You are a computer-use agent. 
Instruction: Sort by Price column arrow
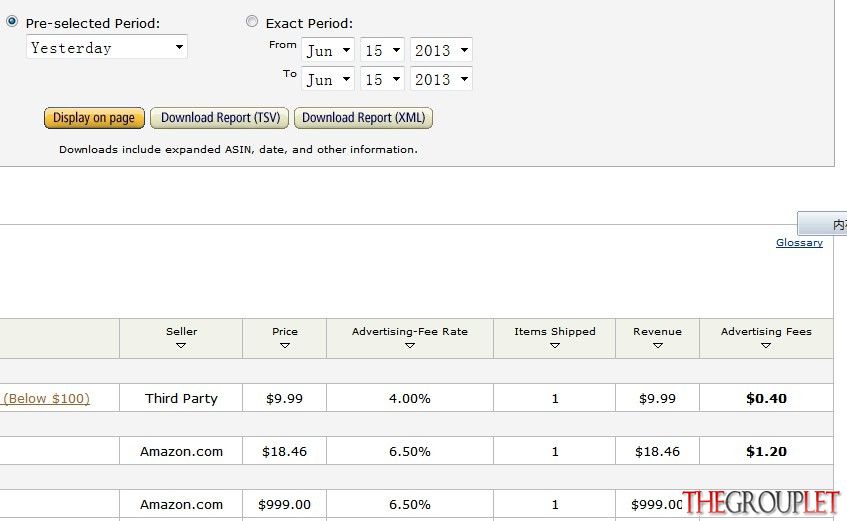(x=285, y=345)
